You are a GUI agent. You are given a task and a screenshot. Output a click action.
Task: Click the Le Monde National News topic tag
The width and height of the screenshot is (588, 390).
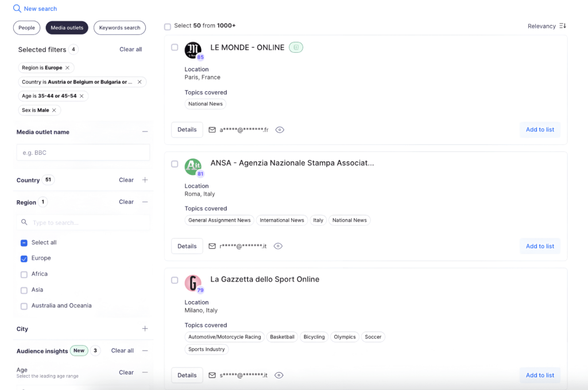(206, 104)
